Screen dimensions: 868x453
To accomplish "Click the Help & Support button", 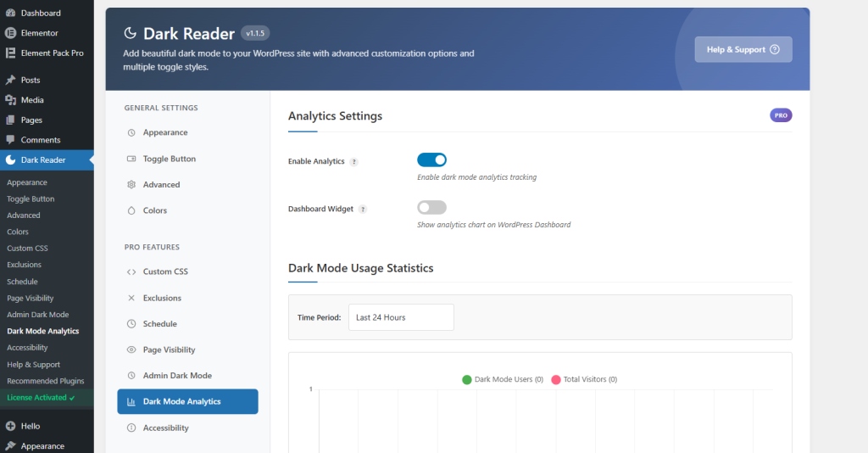I will (743, 49).
